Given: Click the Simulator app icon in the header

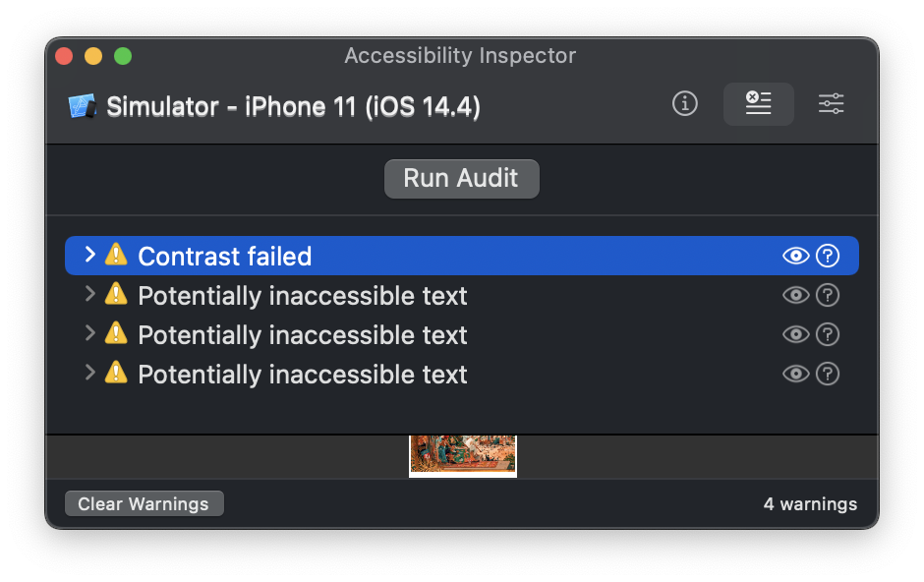Looking at the screenshot, I should [x=82, y=106].
